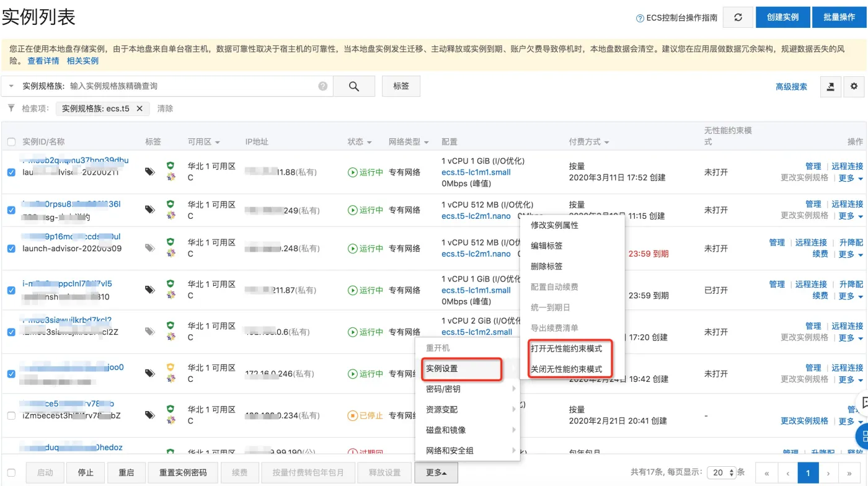Go to the first page arrow

pyautogui.click(x=767, y=472)
